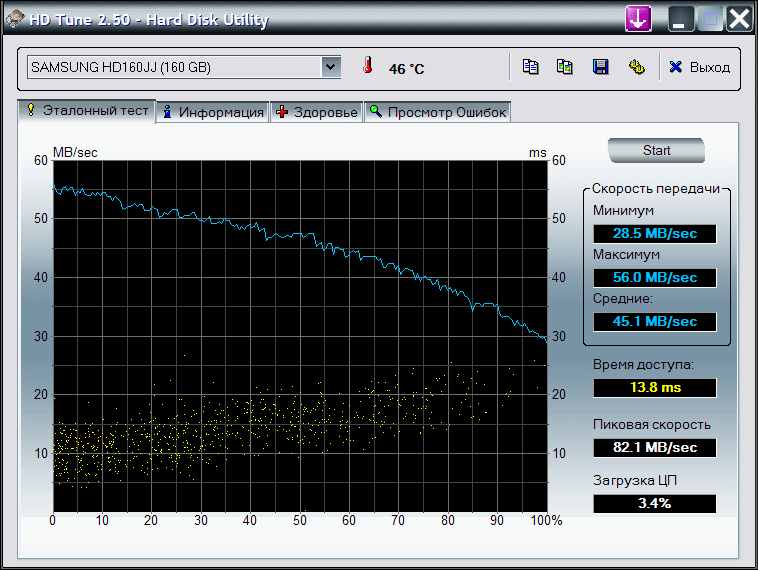Copy screenshot to clipboard icon
The image size is (758, 570).
[565, 67]
